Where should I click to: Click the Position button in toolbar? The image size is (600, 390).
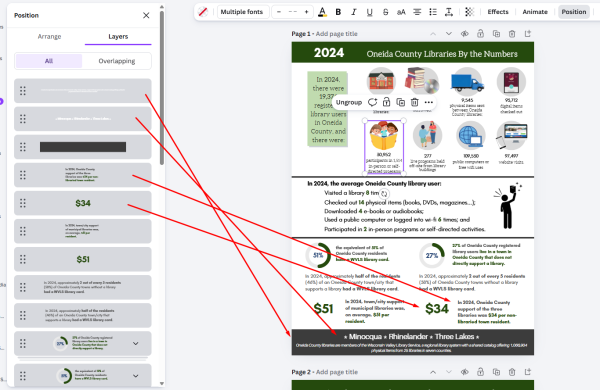pyautogui.click(x=574, y=12)
